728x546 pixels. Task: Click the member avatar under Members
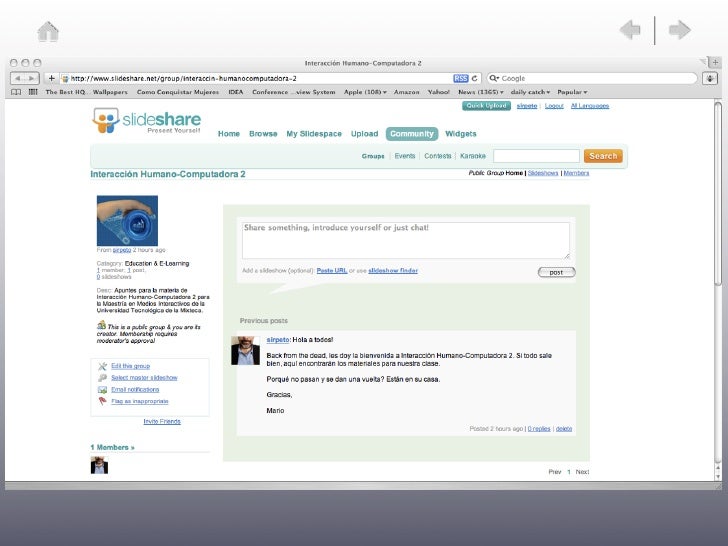click(x=99, y=465)
